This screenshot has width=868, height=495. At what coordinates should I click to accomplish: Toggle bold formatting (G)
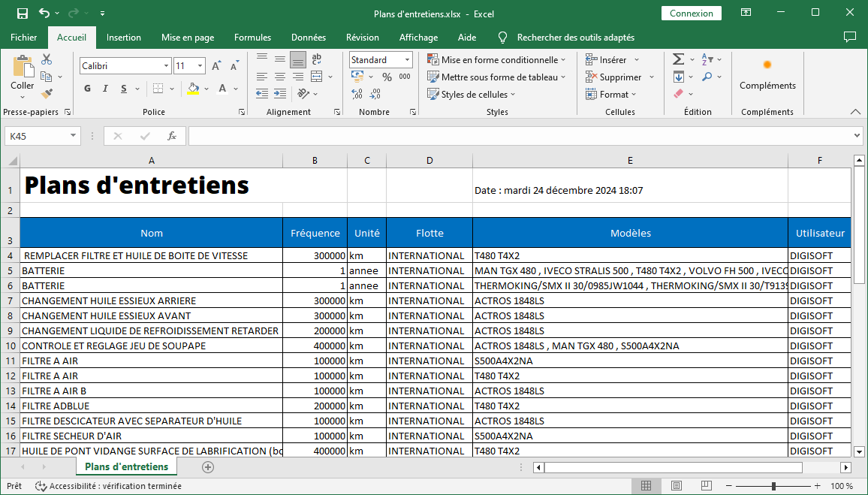(x=87, y=89)
